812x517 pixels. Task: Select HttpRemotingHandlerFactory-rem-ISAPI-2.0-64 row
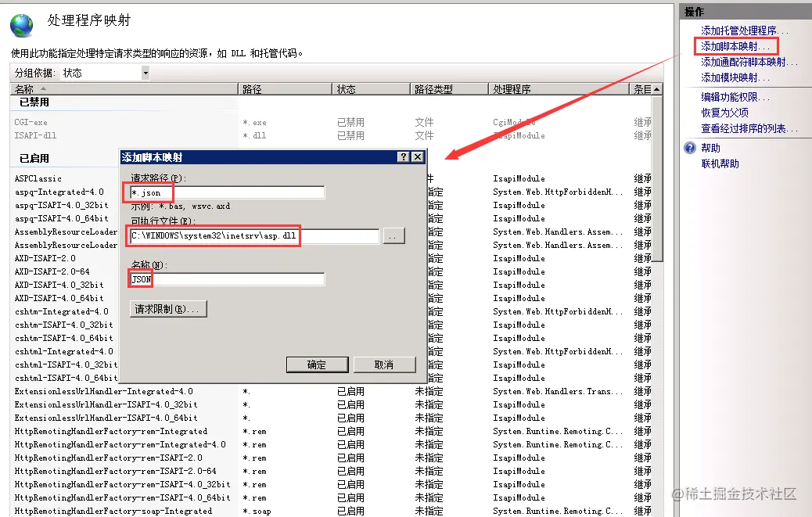pyautogui.click(x=332, y=472)
